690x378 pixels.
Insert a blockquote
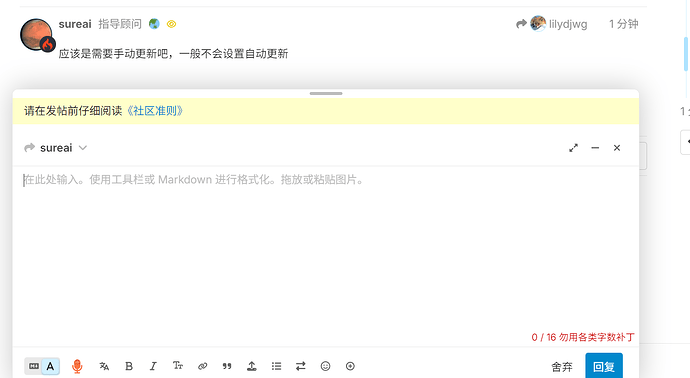point(227,366)
